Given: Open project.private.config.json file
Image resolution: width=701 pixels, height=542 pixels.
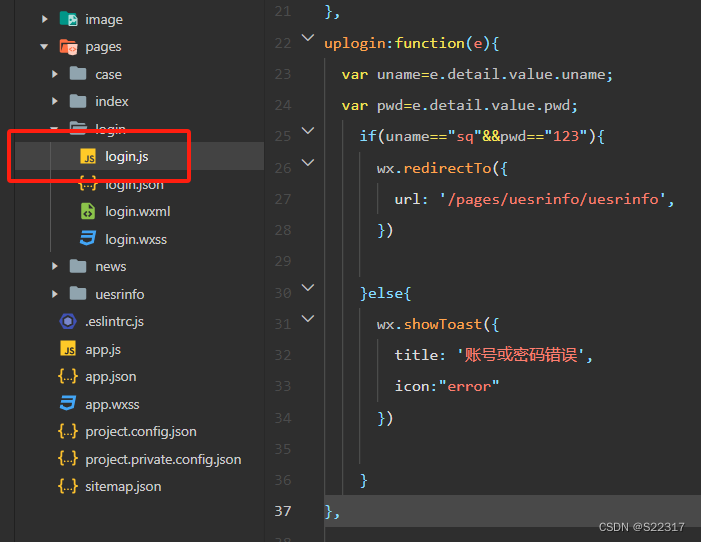Looking at the screenshot, I should pos(163,460).
